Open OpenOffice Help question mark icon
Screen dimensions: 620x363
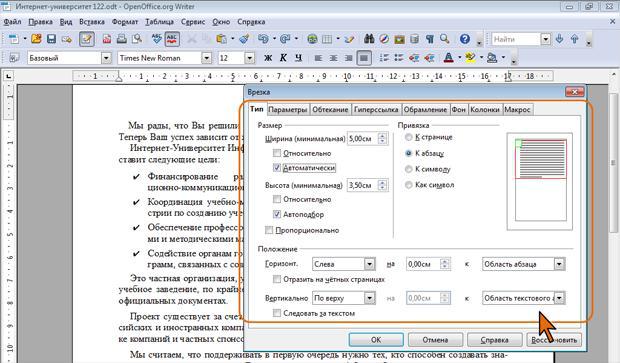pos(465,39)
